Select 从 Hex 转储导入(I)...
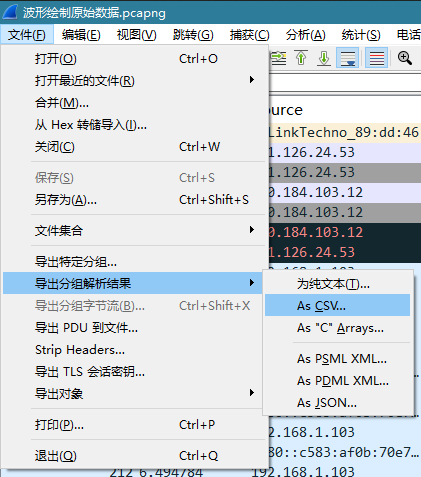Image resolution: width=421 pixels, height=477 pixels. pyautogui.click(x=134, y=125)
